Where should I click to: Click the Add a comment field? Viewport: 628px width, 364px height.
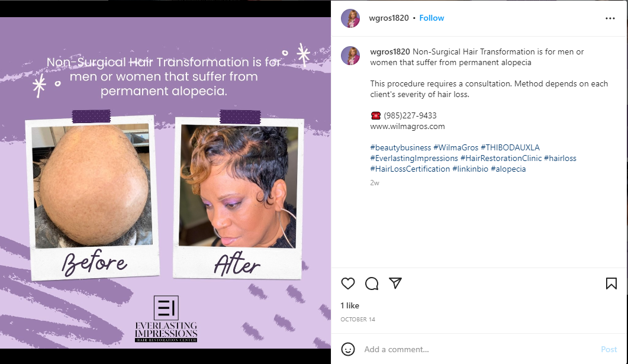tap(479, 349)
